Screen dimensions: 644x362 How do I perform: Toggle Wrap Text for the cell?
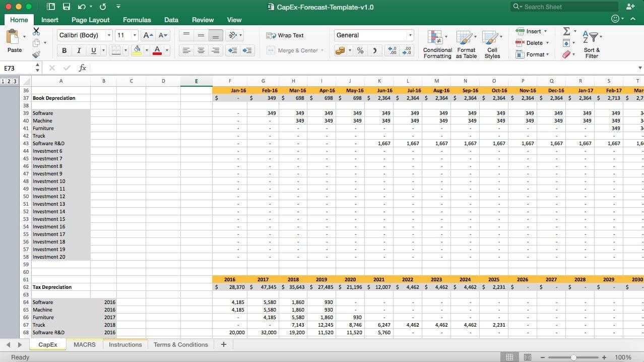click(285, 35)
